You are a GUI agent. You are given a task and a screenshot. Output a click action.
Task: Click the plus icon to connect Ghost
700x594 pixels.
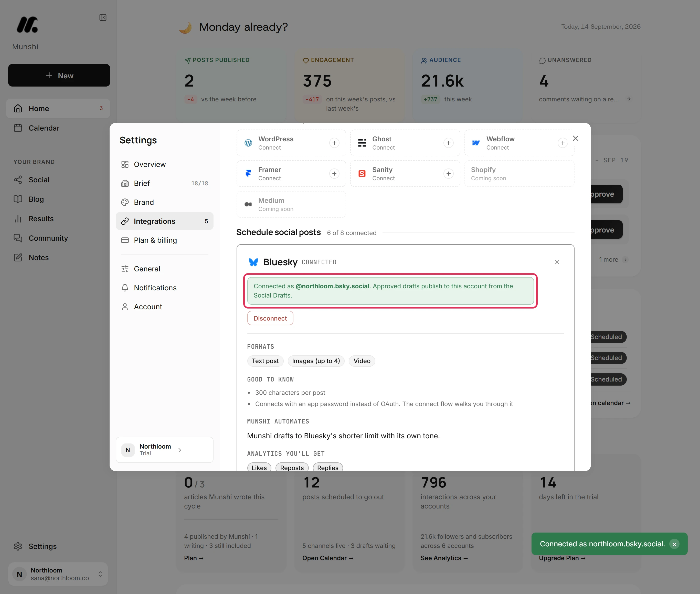click(x=449, y=143)
